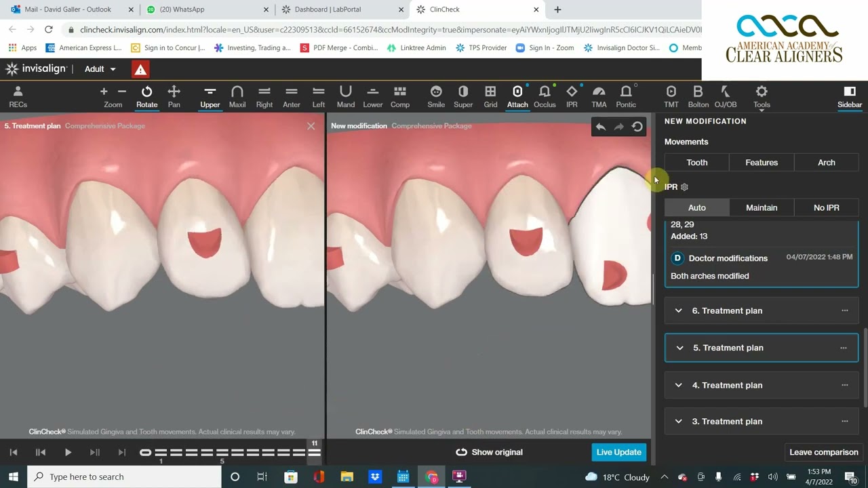Open the Invisalign Doctor Site bookmark
The width and height of the screenshot is (868, 488).
point(622,47)
